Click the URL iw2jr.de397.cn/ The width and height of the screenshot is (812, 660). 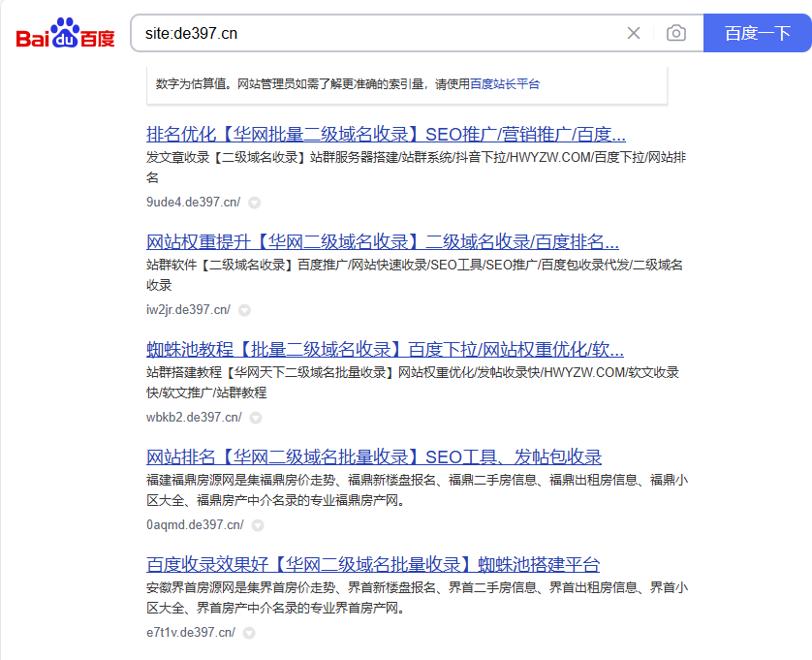point(189,310)
